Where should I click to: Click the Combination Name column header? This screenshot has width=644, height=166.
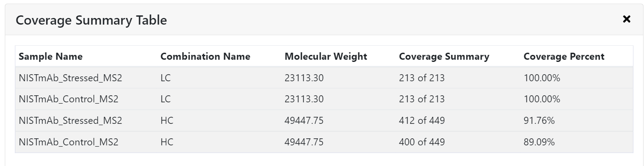point(205,57)
